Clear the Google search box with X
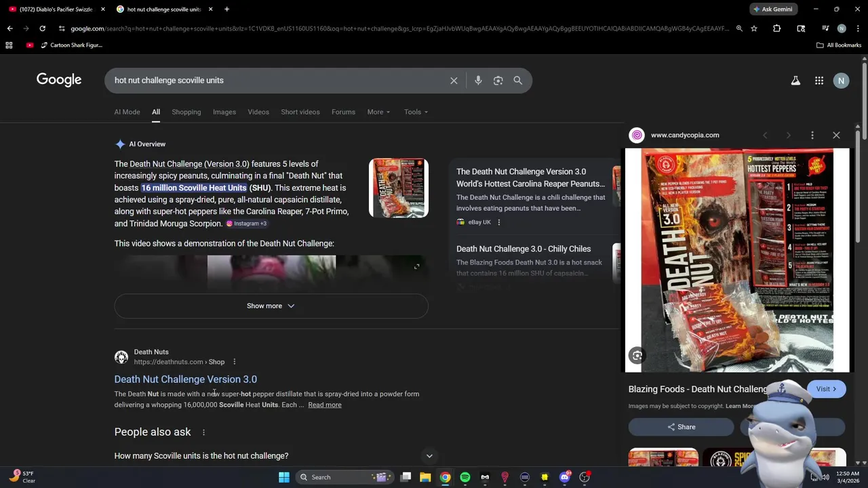The width and height of the screenshot is (868, 488). 454,81
